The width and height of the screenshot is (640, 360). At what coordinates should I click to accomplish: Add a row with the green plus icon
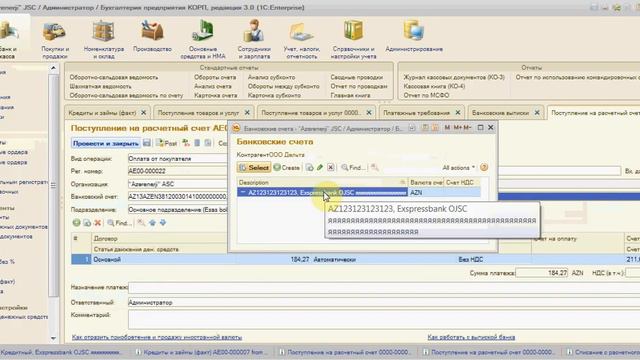point(76,223)
